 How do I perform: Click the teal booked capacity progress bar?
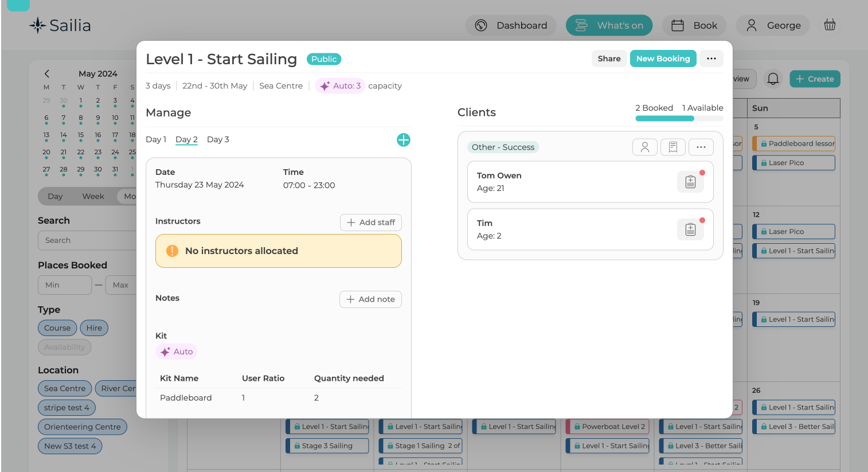click(664, 118)
